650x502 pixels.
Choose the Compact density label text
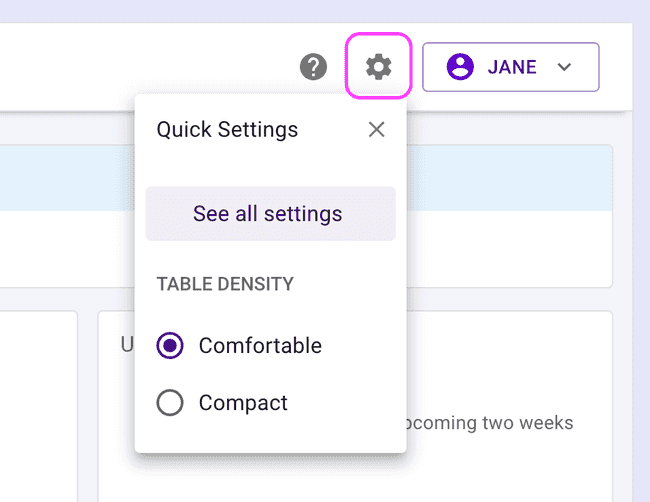tap(243, 403)
